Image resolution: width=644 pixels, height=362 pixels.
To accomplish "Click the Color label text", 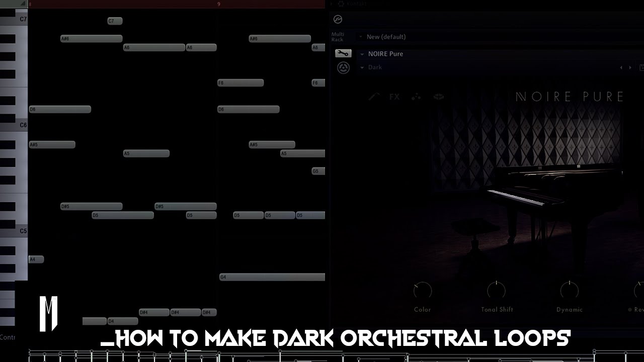I will pyautogui.click(x=423, y=310).
